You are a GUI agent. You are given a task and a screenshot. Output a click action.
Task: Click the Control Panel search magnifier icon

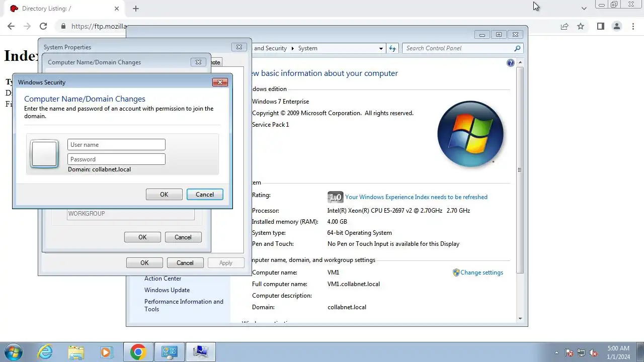[517, 48]
